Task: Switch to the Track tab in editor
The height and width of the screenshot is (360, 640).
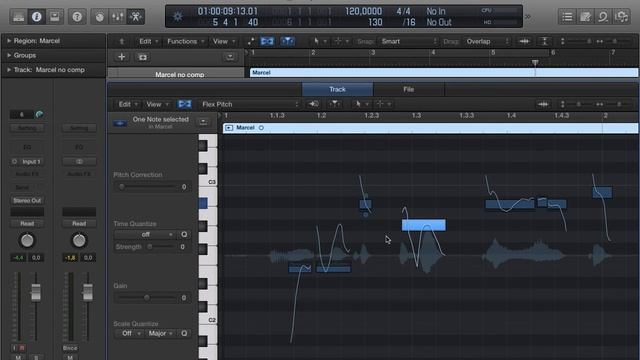Action: 337,89
